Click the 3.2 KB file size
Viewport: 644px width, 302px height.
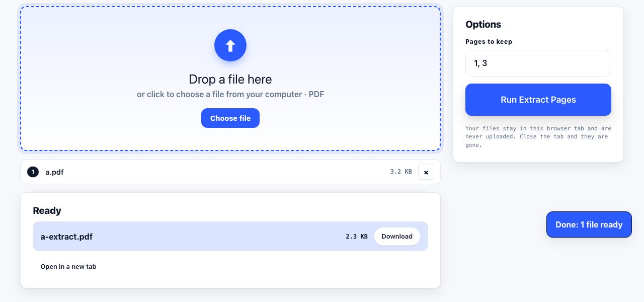(x=401, y=172)
